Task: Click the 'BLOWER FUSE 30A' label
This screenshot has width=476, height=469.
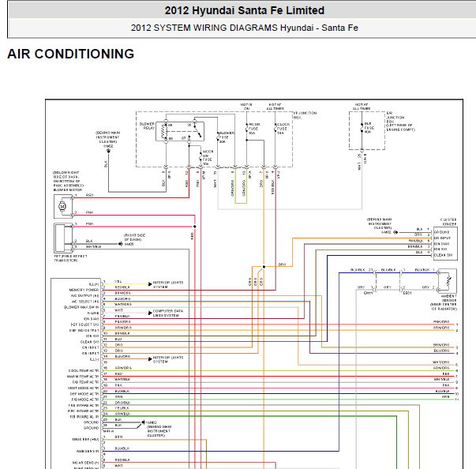Action: [x=227, y=137]
